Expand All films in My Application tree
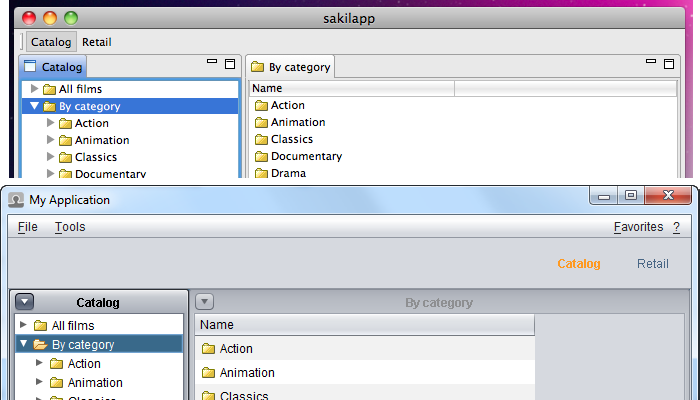This screenshot has height=400, width=700. (x=24, y=325)
